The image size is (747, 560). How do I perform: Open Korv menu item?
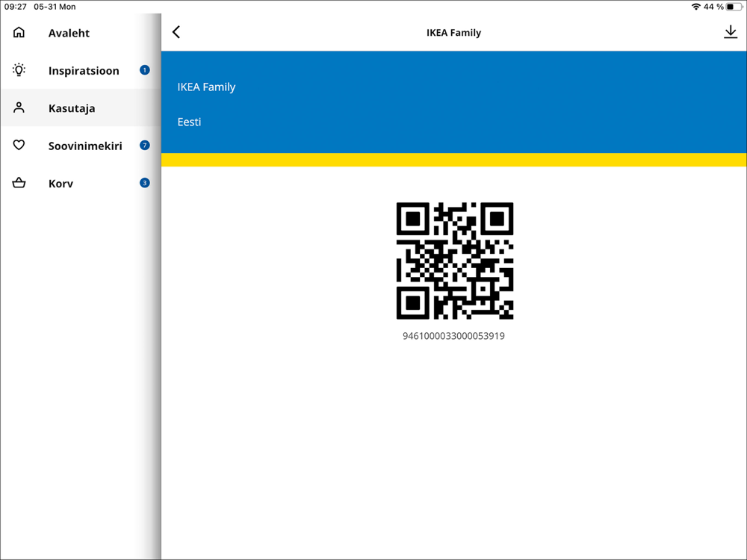click(81, 184)
